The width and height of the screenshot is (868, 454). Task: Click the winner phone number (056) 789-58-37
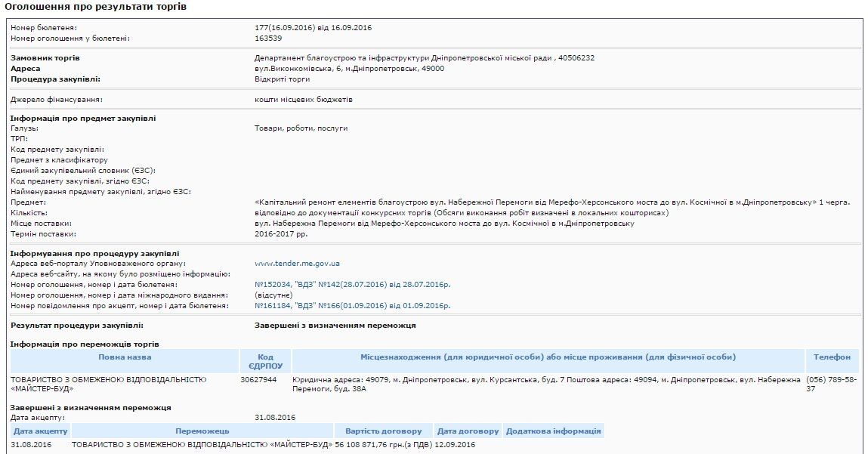pos(831,384)
